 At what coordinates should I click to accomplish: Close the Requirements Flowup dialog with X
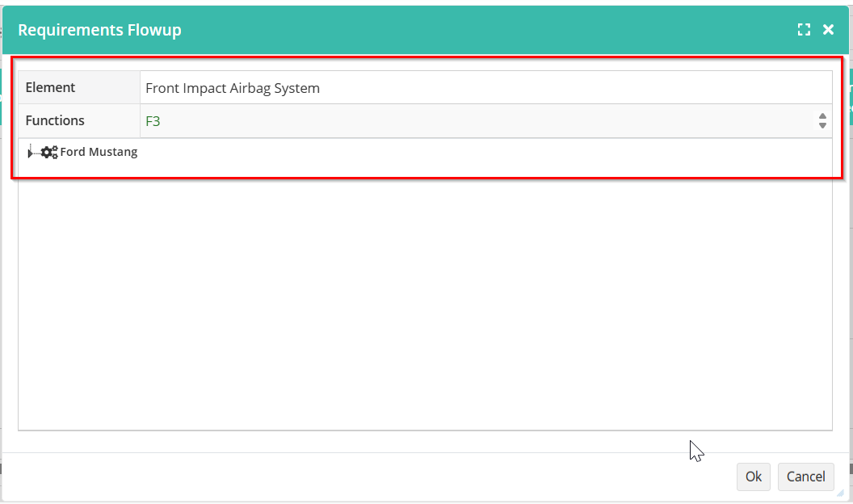tap(828, 30)
